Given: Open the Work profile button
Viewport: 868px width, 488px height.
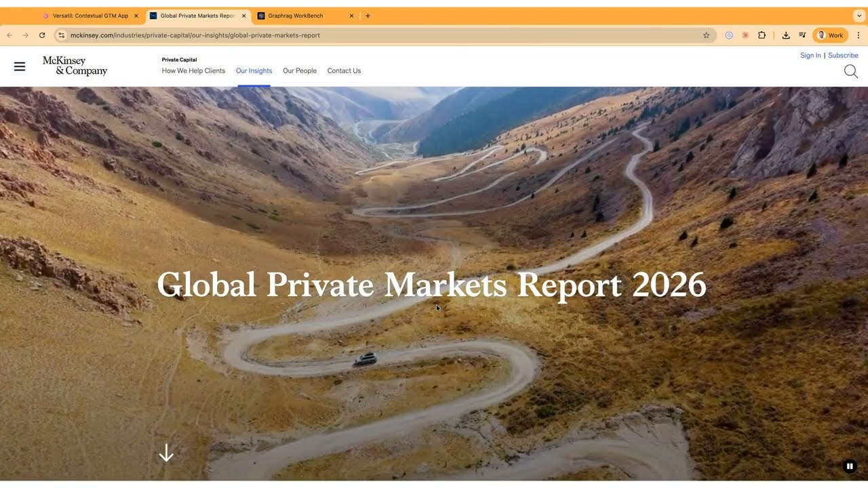Looking at the screenshot, I should (831, 35).
